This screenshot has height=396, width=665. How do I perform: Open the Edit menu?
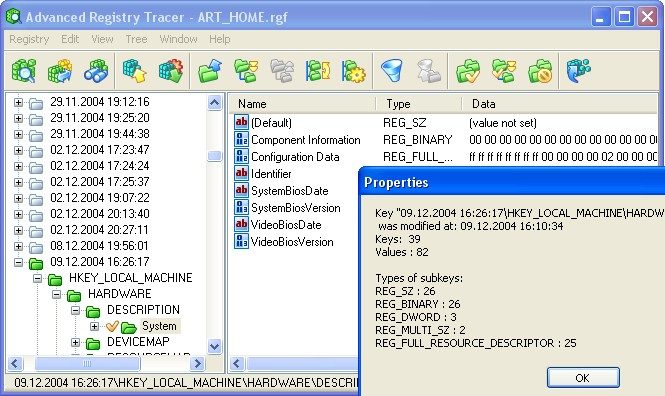coord(70,39)
